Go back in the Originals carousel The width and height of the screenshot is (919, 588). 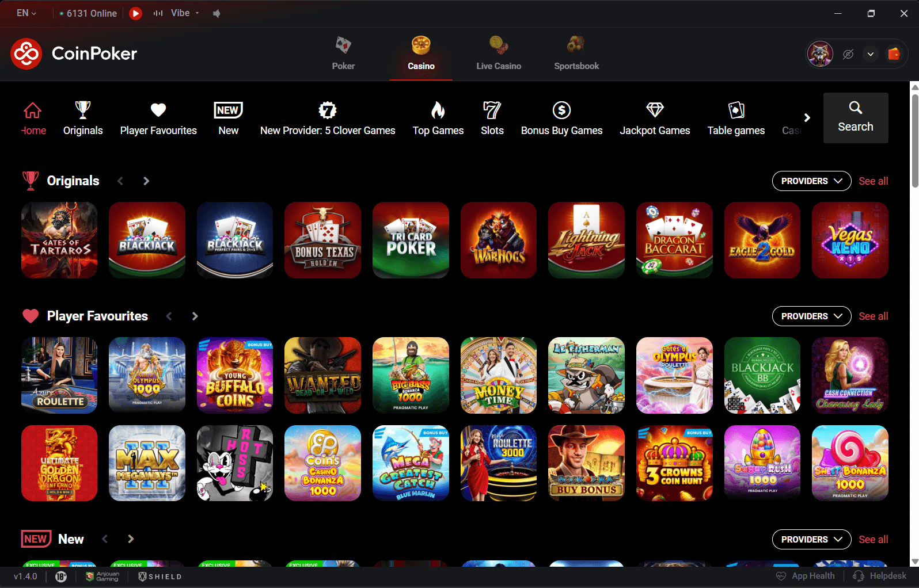pos(120,181)
